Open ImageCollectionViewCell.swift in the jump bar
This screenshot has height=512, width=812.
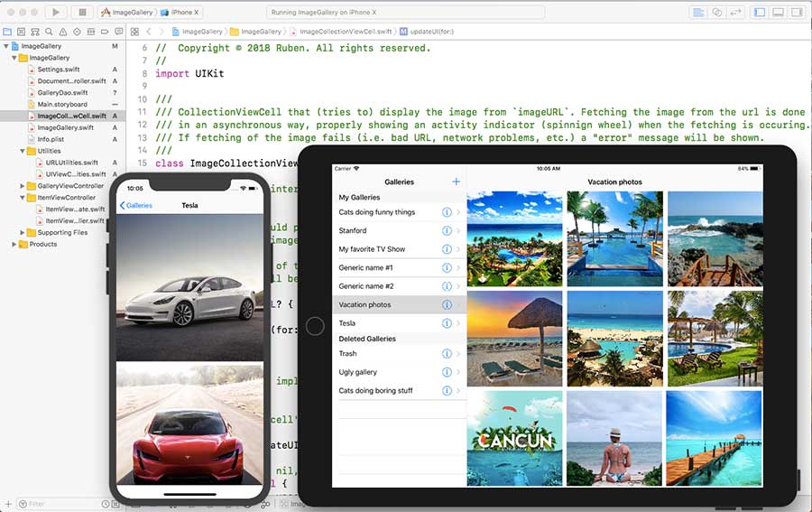click(x=341, y=32)
